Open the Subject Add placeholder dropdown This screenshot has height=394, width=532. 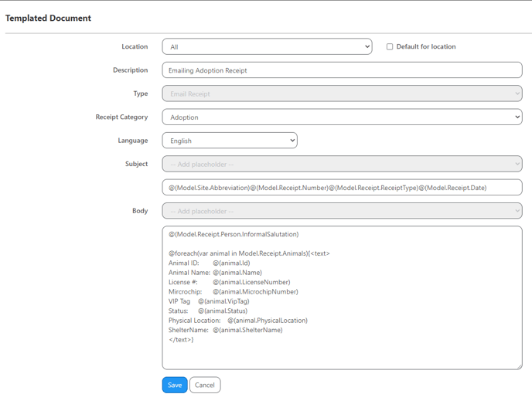pos(342,165)
